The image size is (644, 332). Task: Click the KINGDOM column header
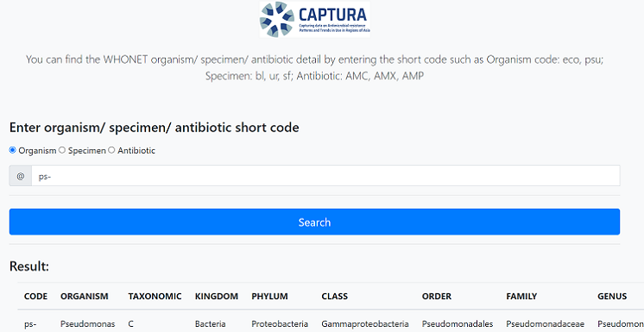[217, 297]
